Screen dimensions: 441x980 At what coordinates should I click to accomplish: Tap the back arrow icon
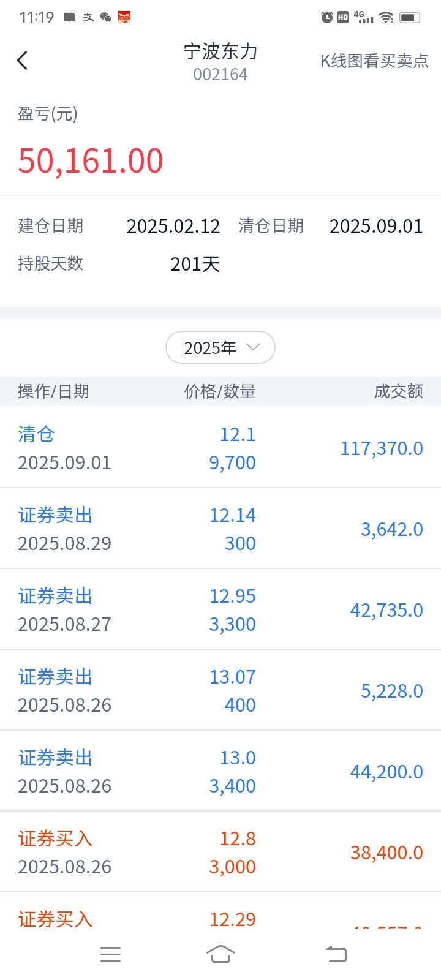(22, 60)
